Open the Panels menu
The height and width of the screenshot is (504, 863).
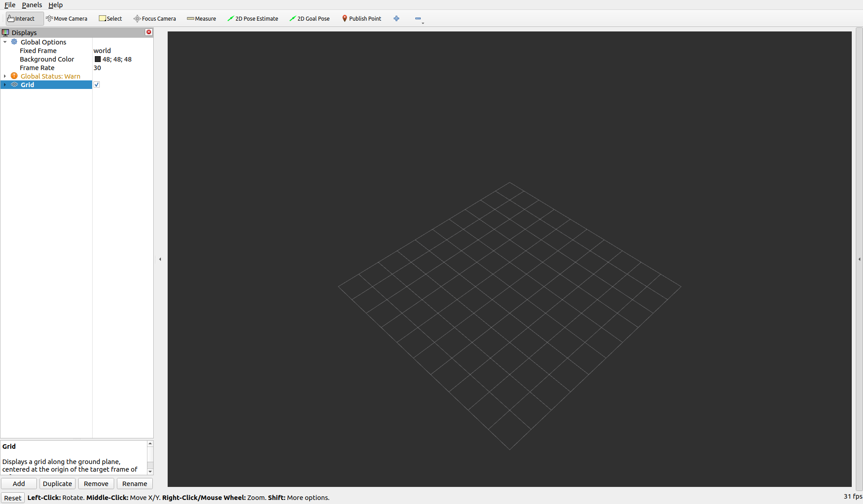31,5
